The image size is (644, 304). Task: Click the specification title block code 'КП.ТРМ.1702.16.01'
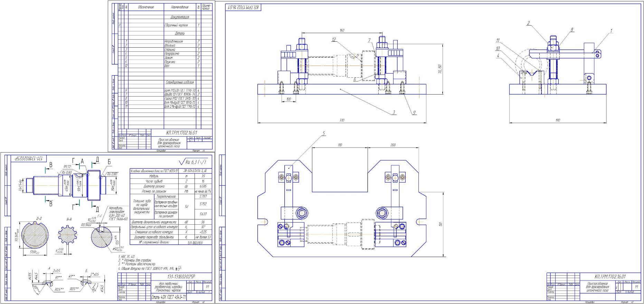tap(181, 133)
